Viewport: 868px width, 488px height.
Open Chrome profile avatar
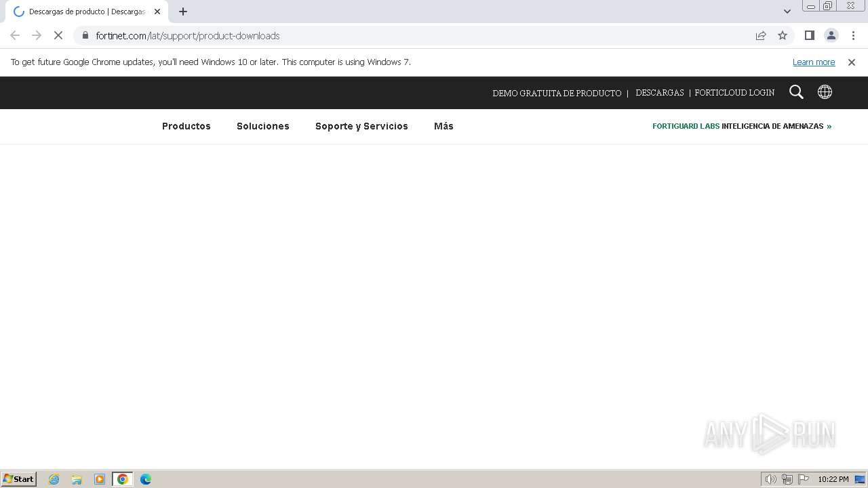(831, 35)
